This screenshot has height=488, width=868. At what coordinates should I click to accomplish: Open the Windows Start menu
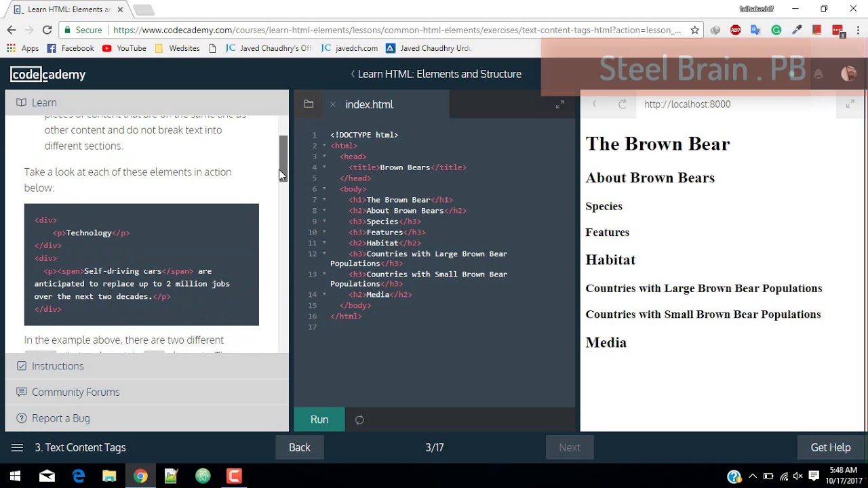[x=15, y=476]
